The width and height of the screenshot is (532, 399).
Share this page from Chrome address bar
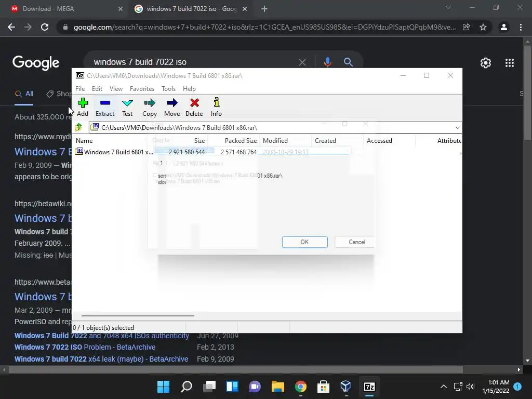pos(467,27)
